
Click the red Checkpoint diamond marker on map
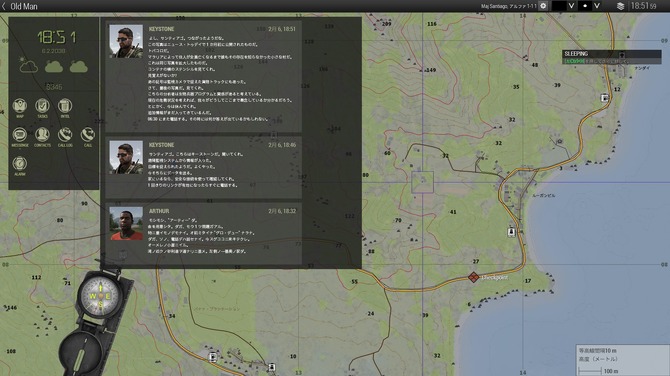473,277
